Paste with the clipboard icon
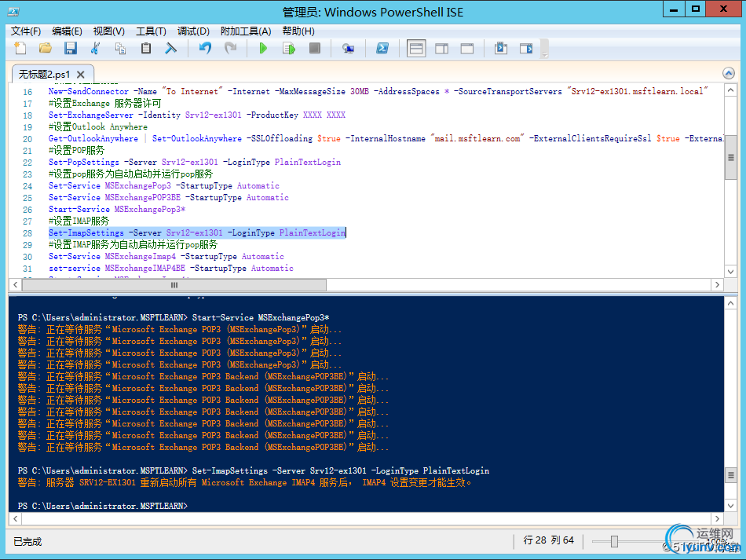Image resolution: width=746 pixels, height=560 pixels. [145, 48]
